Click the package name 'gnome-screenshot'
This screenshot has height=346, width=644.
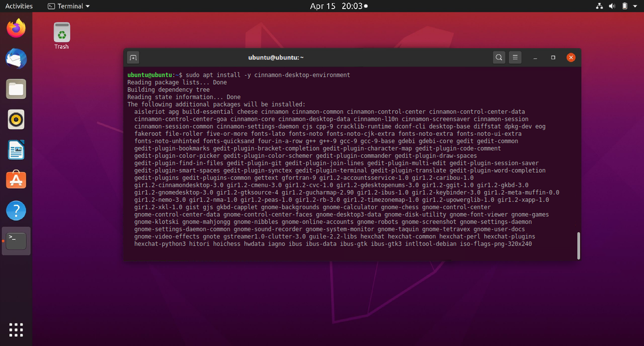[429, 222]
